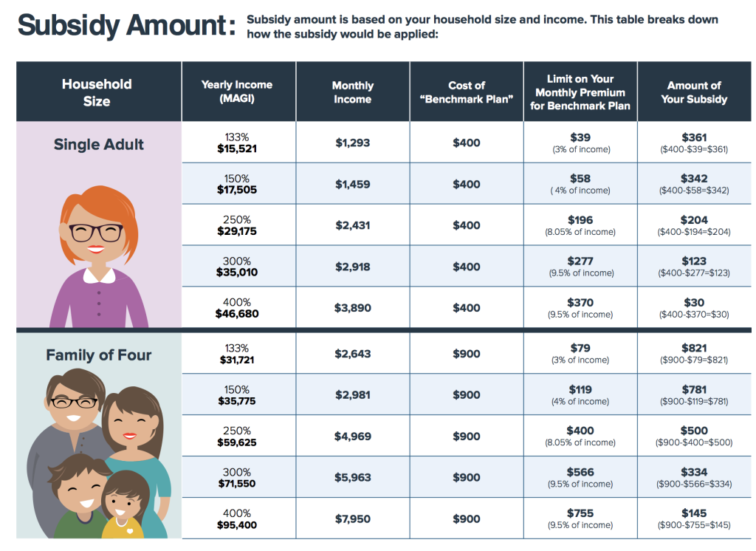Select the 400% $95,400 yearly income cell
The width and height of the screenshot is (756, 551).
pos(237,519)
